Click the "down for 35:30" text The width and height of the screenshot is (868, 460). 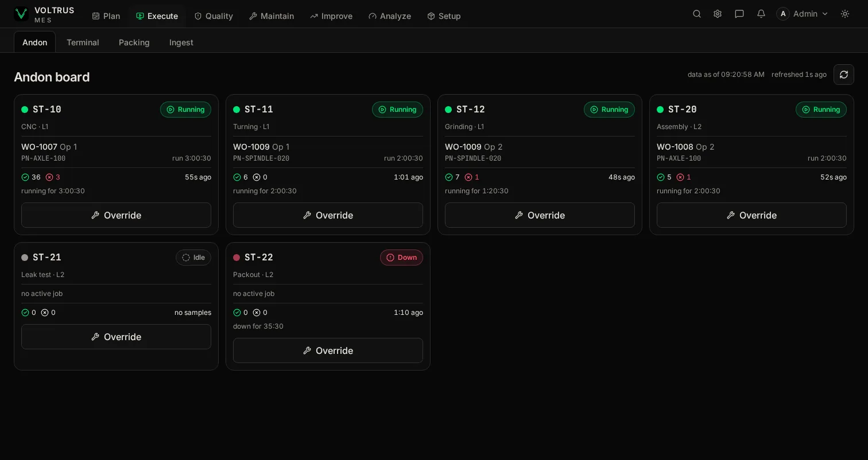[x=258, y=326]
